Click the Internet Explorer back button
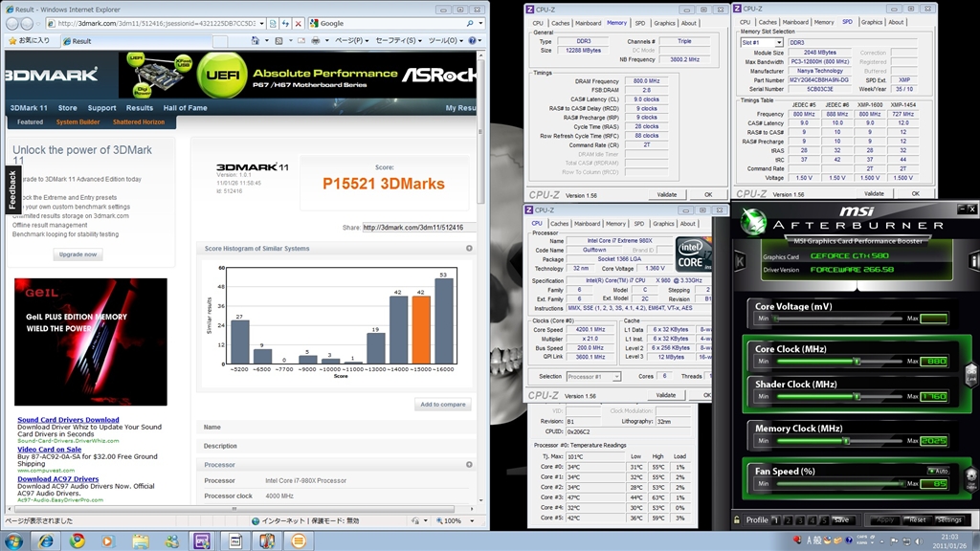Viewport: 980px width, 551px height. [x=11, y=24]
